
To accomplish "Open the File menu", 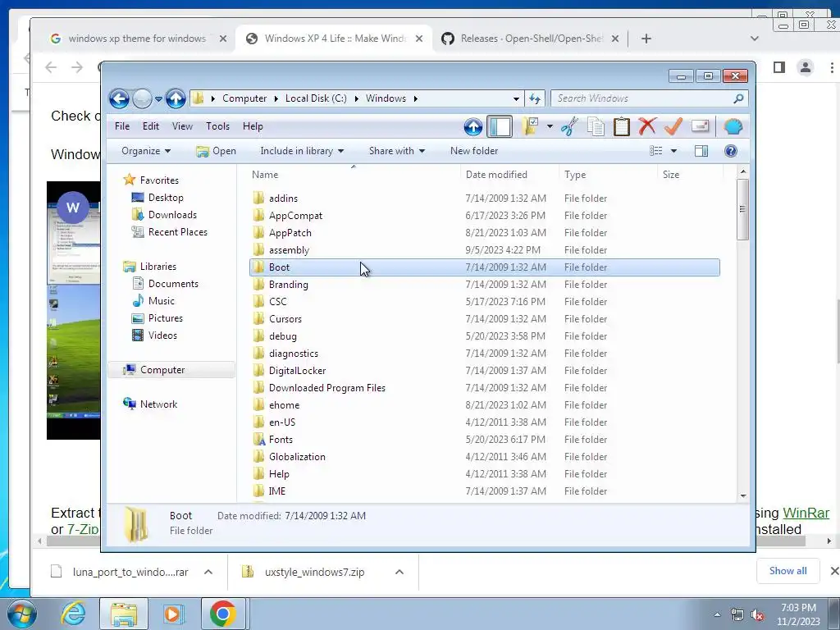I will point(122,126).
